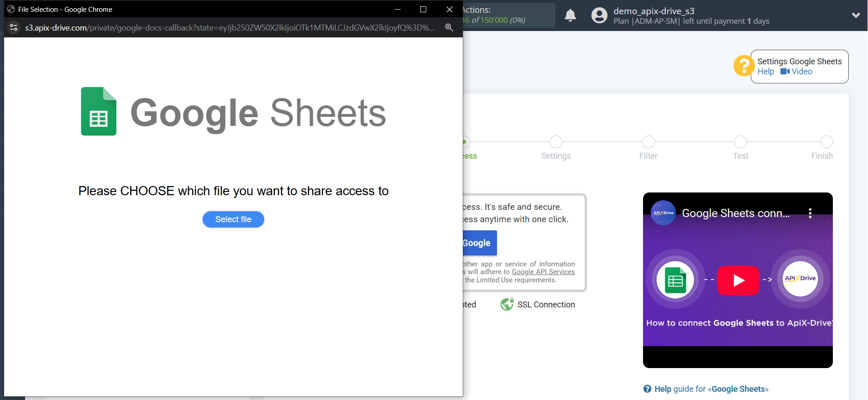
Task: Open Help guide for Google Sheets link
Action: coord(711,389)
